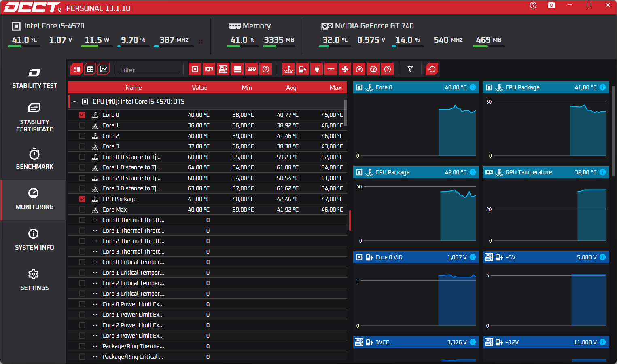The width and height of the screenshot is (617, 364).
Task: Click the voltage sensor filter icon
Action: pyautogui.click(x=303, y=69)
